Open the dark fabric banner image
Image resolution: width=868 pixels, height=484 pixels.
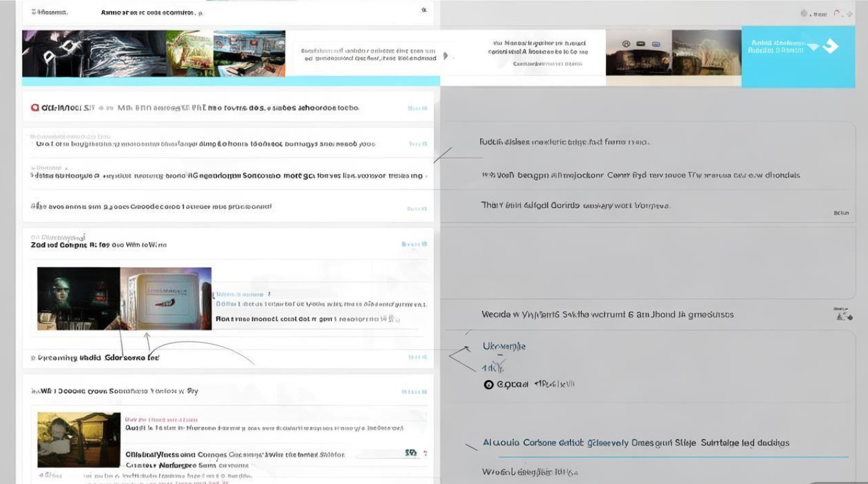(94, 54)
